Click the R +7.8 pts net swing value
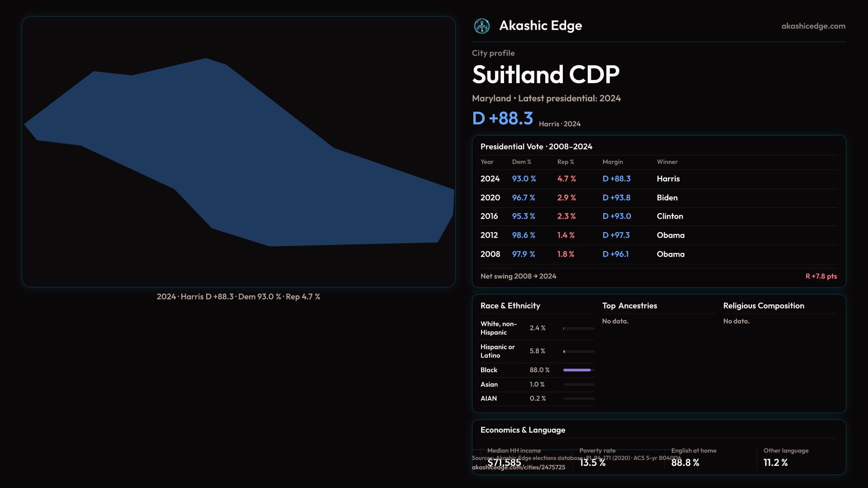The height and width of the screenshot is (488, 868). tap(821, 276)
